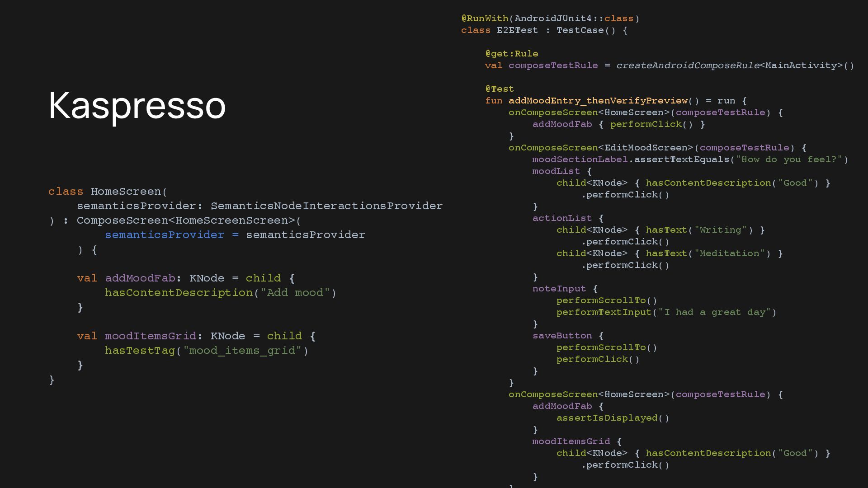Click the noteInput block name
Viewport: 868px width, 488px height.
pyautogui.click(x=559, y=289)
